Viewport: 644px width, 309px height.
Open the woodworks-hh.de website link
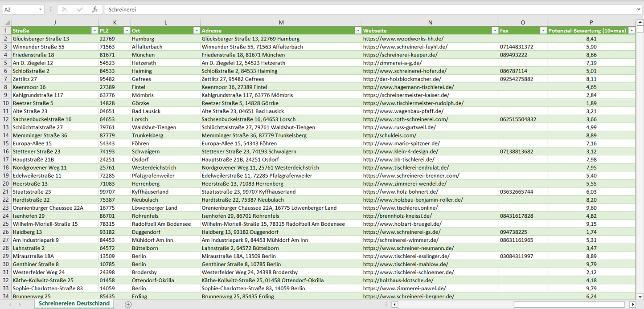point(403,39)
